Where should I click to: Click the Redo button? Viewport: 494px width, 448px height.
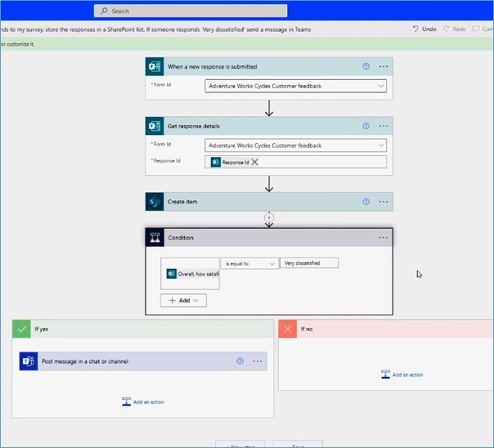click(455, 29)
